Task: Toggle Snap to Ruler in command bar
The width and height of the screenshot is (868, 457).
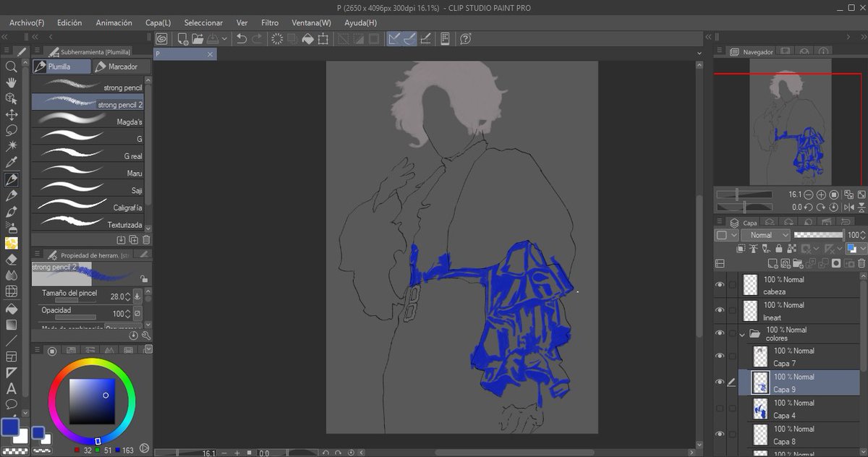Action: [394, 38]
